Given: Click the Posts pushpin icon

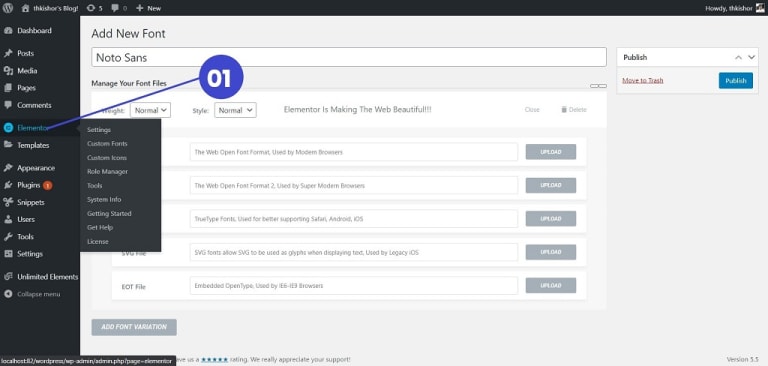Looking at the screenshot, I should tap(8, 53).
